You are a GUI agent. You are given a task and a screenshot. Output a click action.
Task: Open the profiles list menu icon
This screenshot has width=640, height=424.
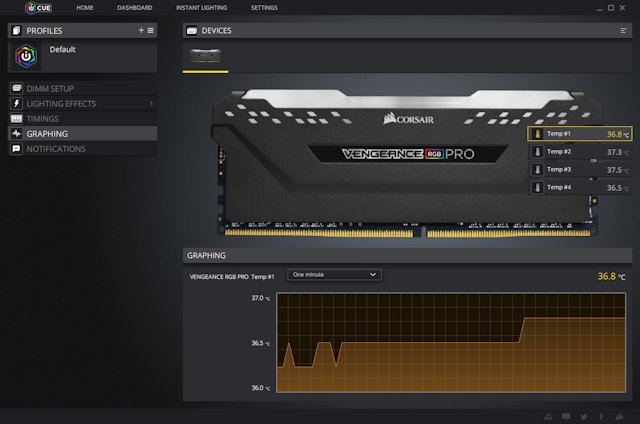151,30
